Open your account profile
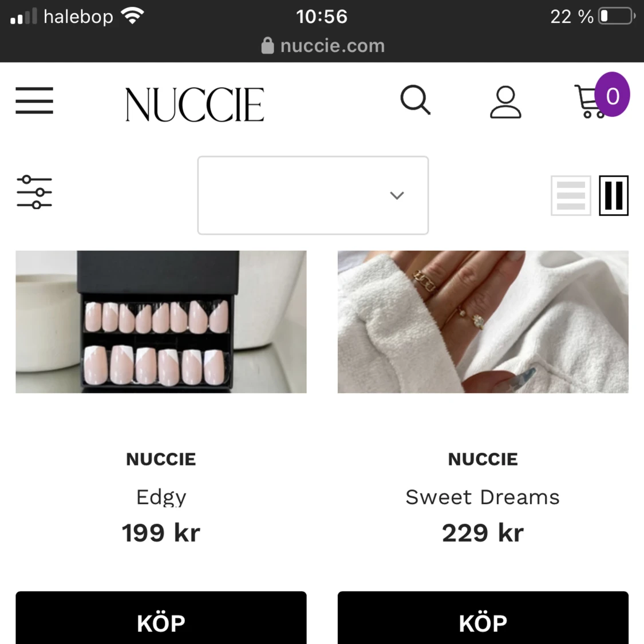This screenshot has height=644, width=644. pos(505,102)
